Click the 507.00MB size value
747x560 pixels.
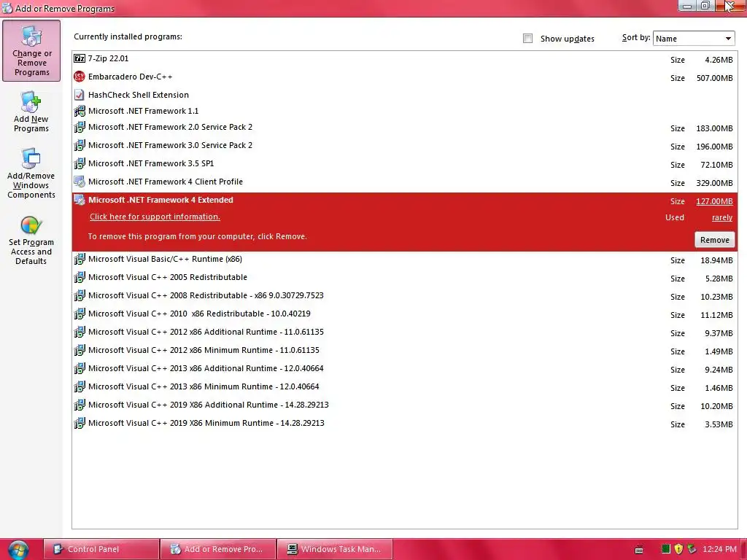[714, 78]
